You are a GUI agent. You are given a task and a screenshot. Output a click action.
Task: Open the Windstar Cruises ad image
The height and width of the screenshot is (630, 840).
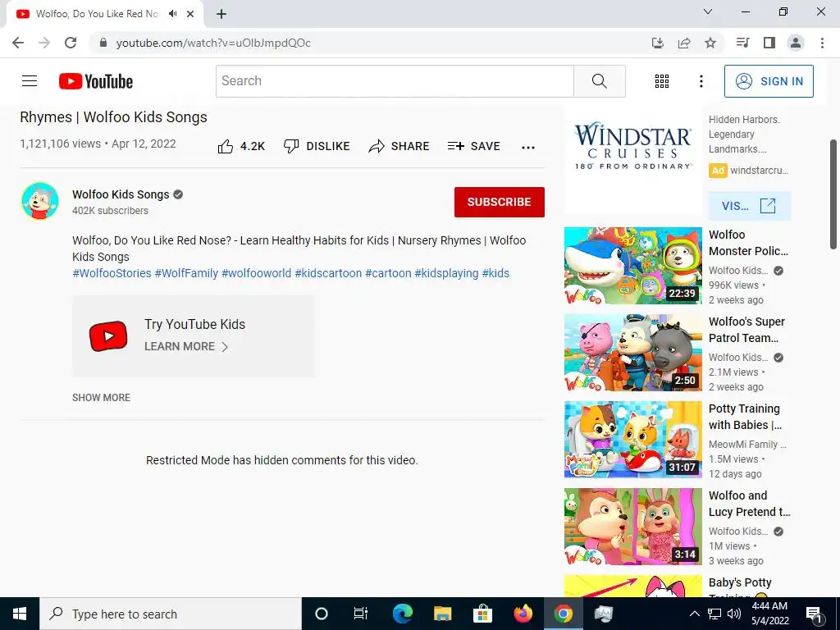(632, 160)
